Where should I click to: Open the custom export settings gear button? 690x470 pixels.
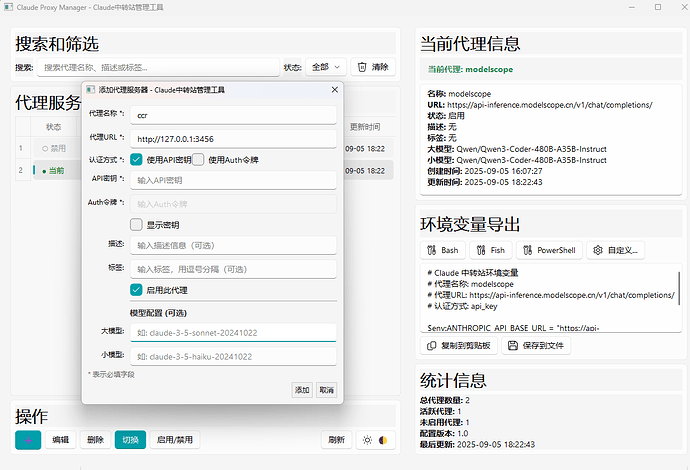click(616, 250)
